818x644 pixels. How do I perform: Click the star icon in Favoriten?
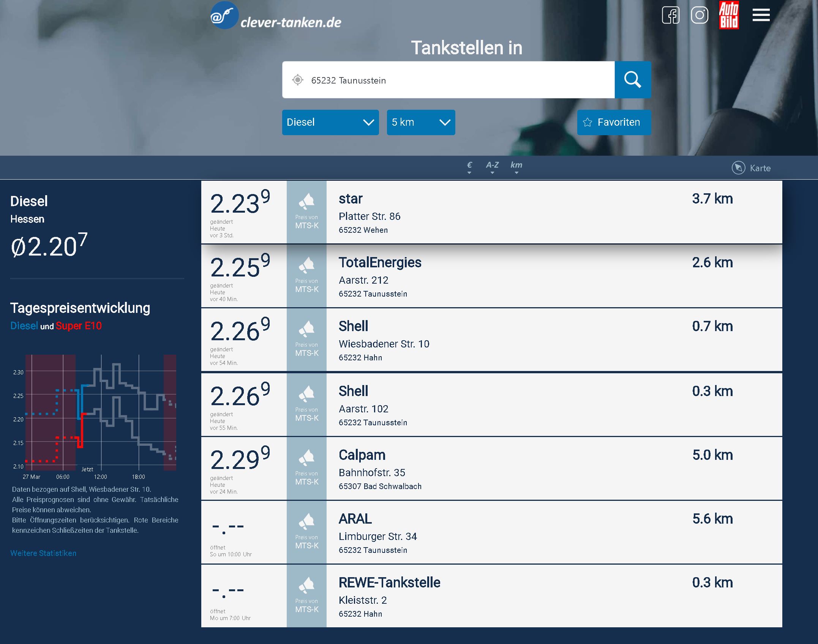[587, 122]
